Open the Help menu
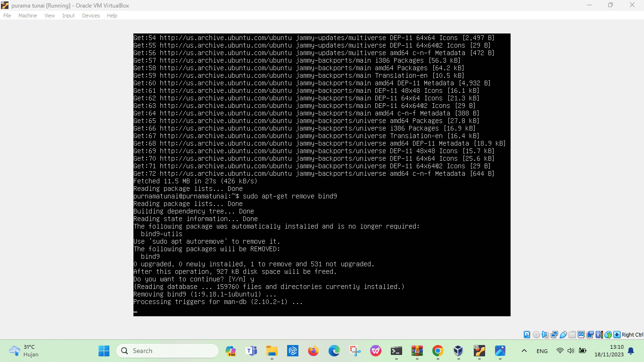The height and width of the screenshot is (362, 644). pos(112,16)
